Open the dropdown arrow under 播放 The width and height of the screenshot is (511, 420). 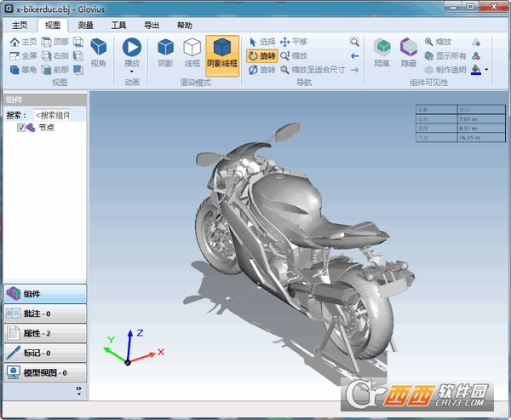point(132,72)
